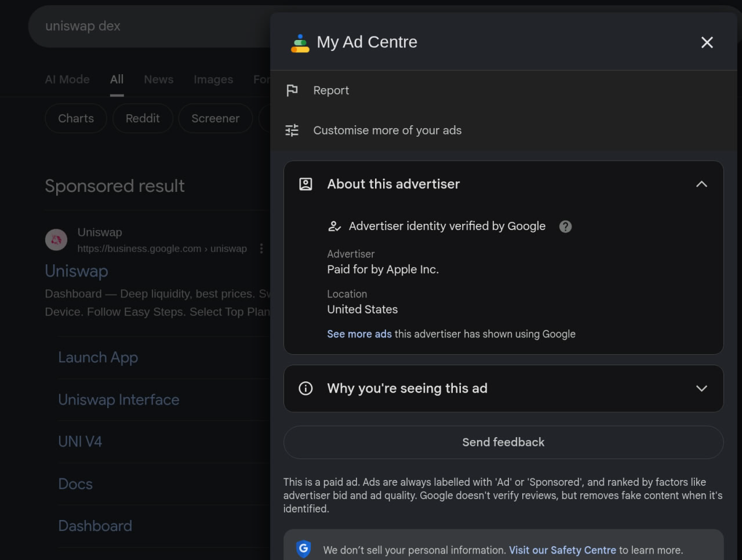The width and height of the screenshot is (742, 560).
Task: Open the See more ads link
Action: 359,334
